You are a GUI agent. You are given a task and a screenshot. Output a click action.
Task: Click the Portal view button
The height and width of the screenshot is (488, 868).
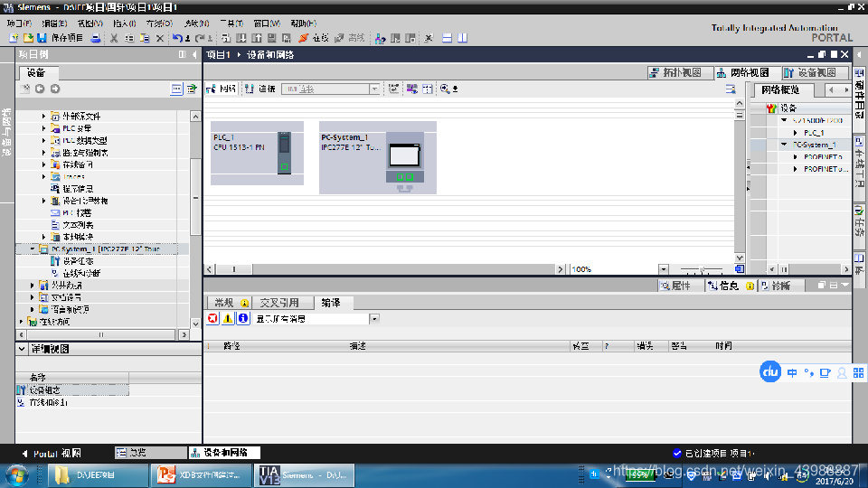tap(52, 454)
